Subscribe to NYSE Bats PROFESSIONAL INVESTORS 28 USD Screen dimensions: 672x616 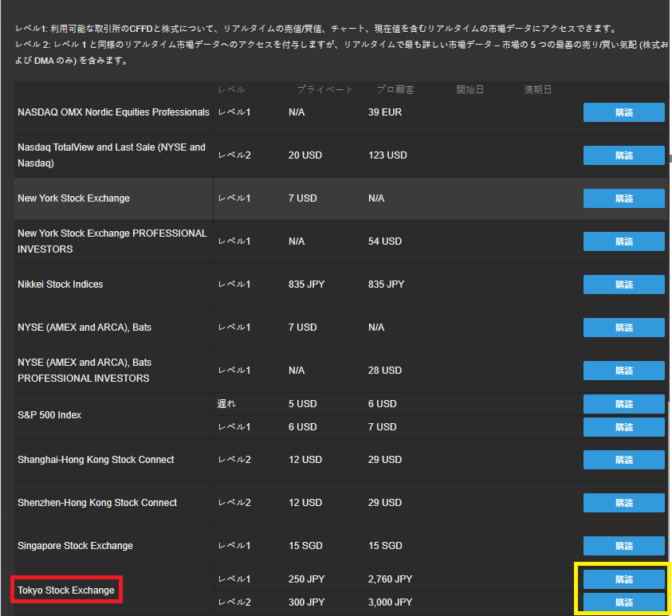623,371
